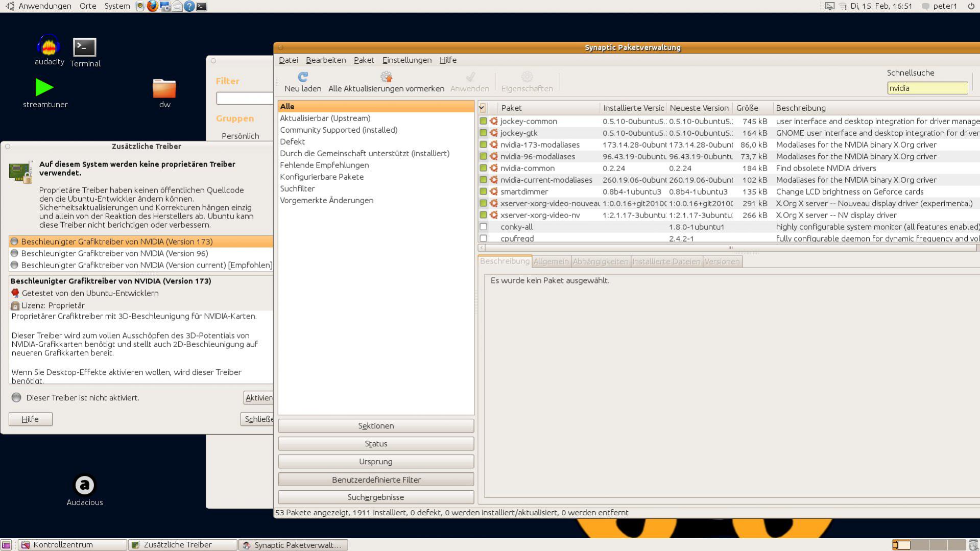
Task: Select Vorgemerkte Änderungen filter
Action: pyautogui.click(x=327, y=200)
